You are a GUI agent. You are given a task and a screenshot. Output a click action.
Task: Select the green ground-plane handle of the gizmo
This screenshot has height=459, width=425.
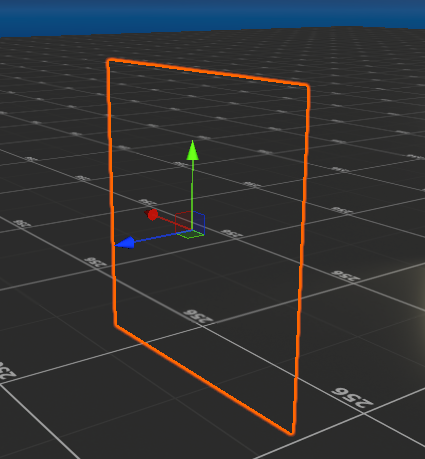tap(190, 234)
